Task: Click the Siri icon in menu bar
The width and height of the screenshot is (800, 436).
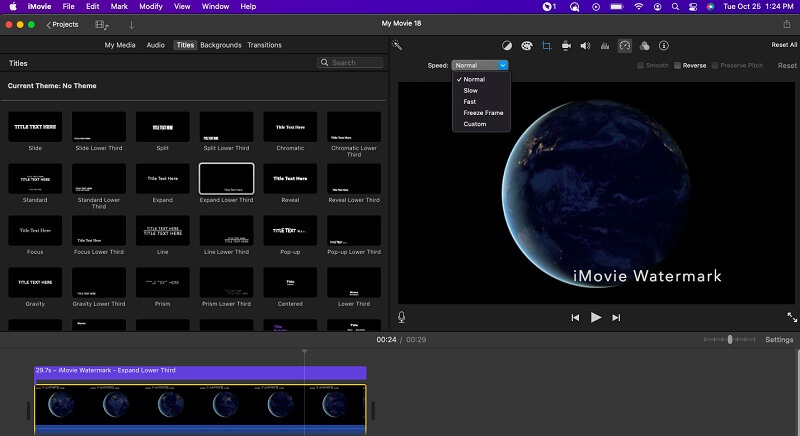Action: pos(710,7)
